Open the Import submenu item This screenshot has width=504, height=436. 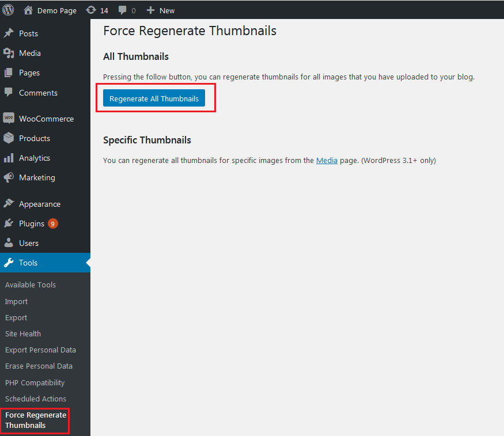click(16, 302)
